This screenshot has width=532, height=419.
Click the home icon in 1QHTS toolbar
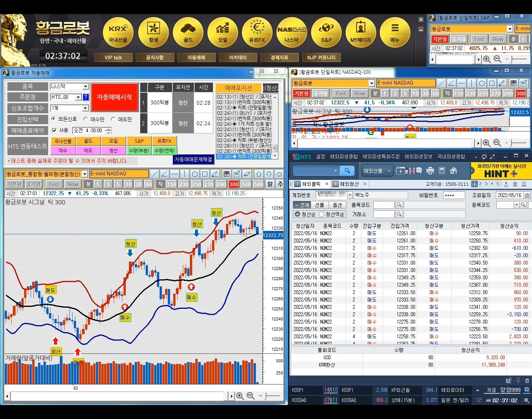click(453, 171)
